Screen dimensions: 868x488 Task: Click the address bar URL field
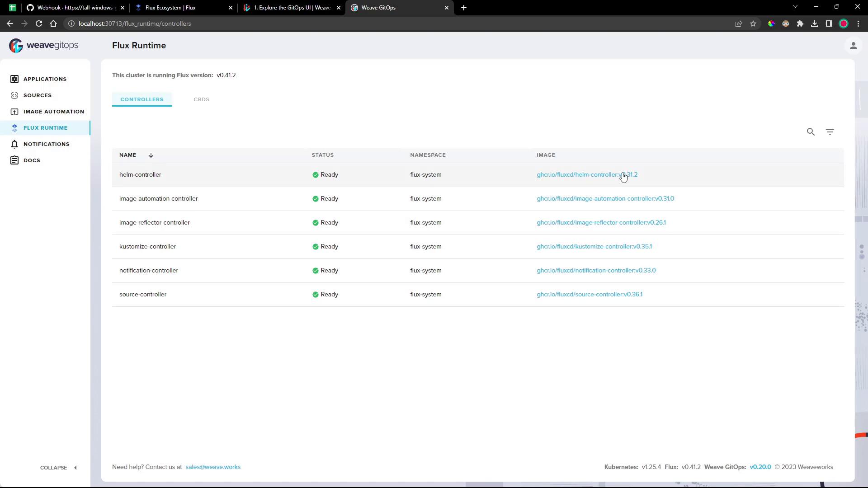[x=398, y=23]
